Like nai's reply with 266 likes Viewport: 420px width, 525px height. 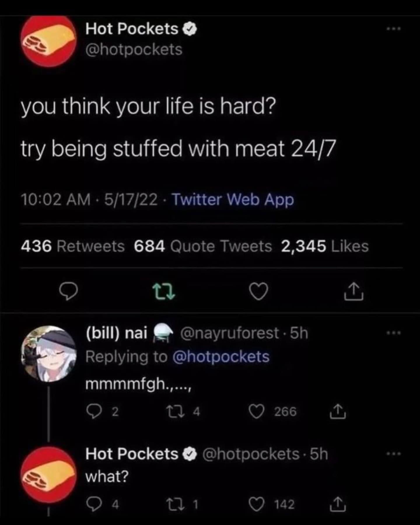256,412
